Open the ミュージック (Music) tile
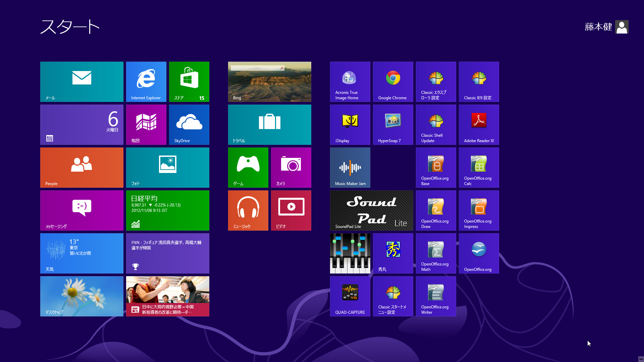The image size is (644, 362). point(248,210)
